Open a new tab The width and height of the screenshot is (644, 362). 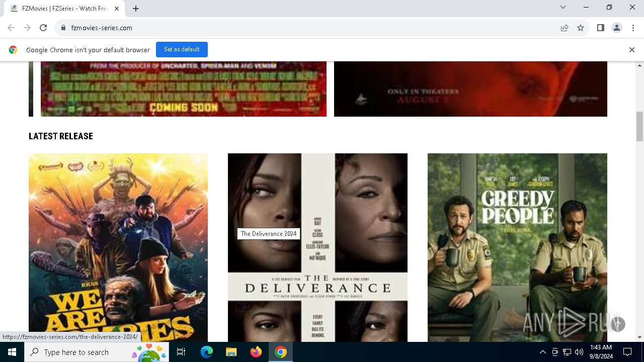136,9
